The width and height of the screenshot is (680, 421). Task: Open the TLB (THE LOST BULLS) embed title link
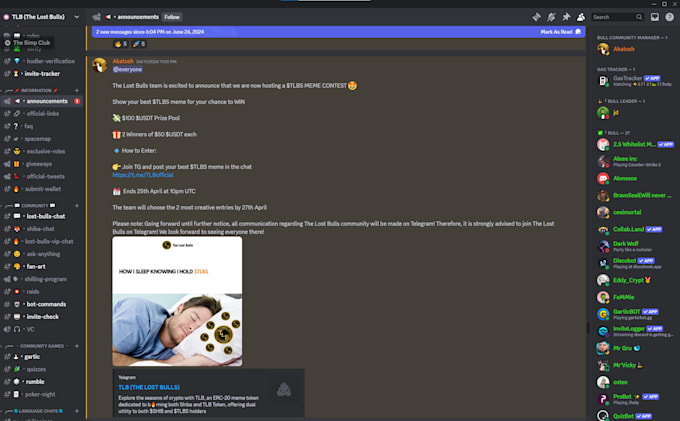(149, 387)
